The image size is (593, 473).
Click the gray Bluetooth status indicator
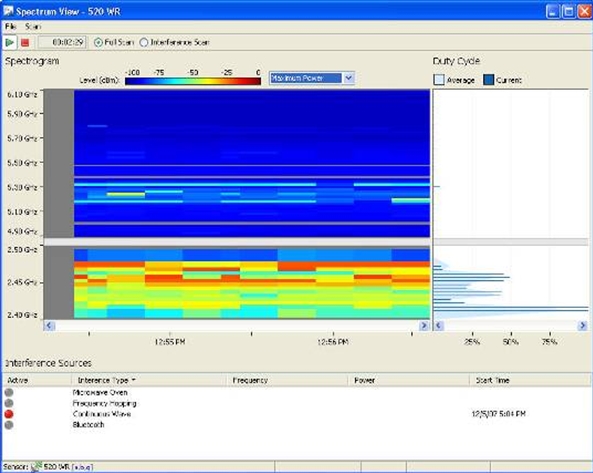9,425
